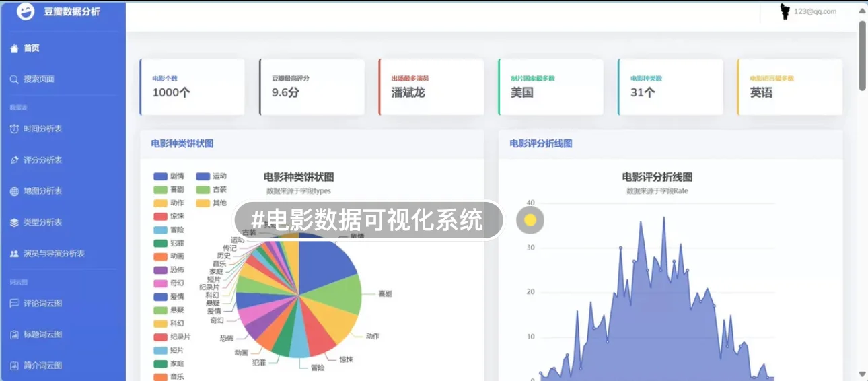The height and width of the screenshot is (381, 868).
Task: Click the globe icon for 地图分析表
Action: pos(14,191)
